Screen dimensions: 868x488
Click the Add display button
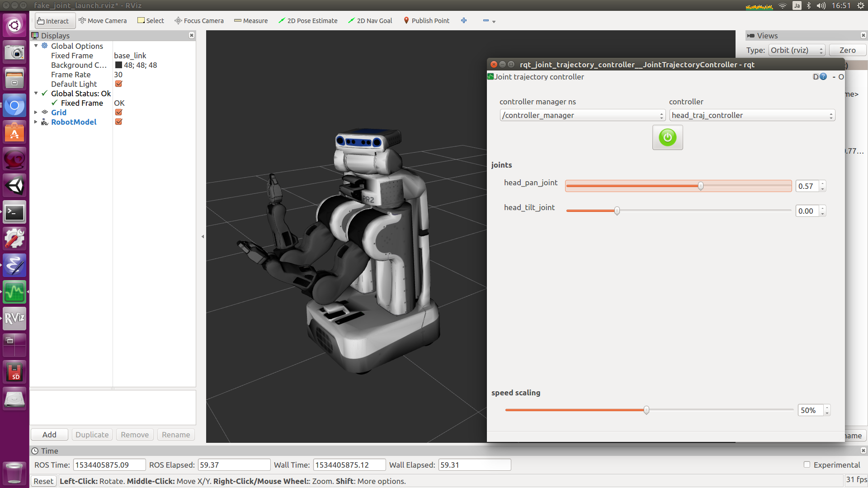click(x=49, y=435)
